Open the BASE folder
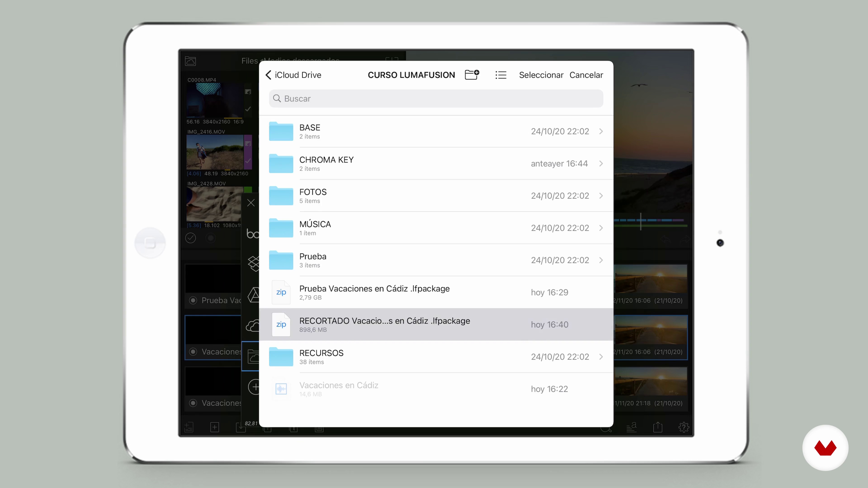868x488 pixels. (x=436, y=131)
